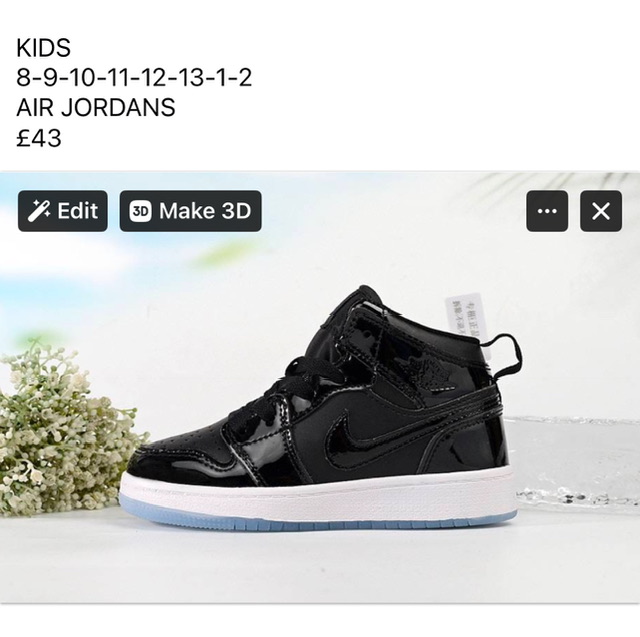Click the Edit button on the photo
Image resolution: width=640 pixels, height=637 pixels.
pos(63,211)
